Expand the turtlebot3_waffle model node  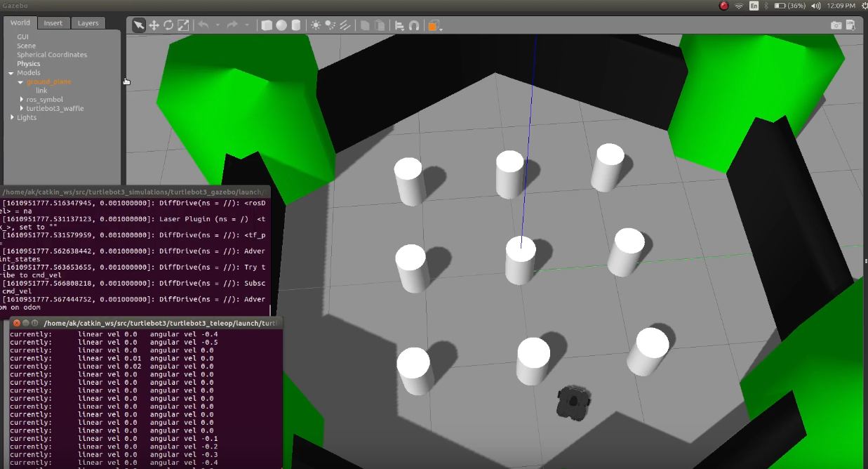pos(21,109)
